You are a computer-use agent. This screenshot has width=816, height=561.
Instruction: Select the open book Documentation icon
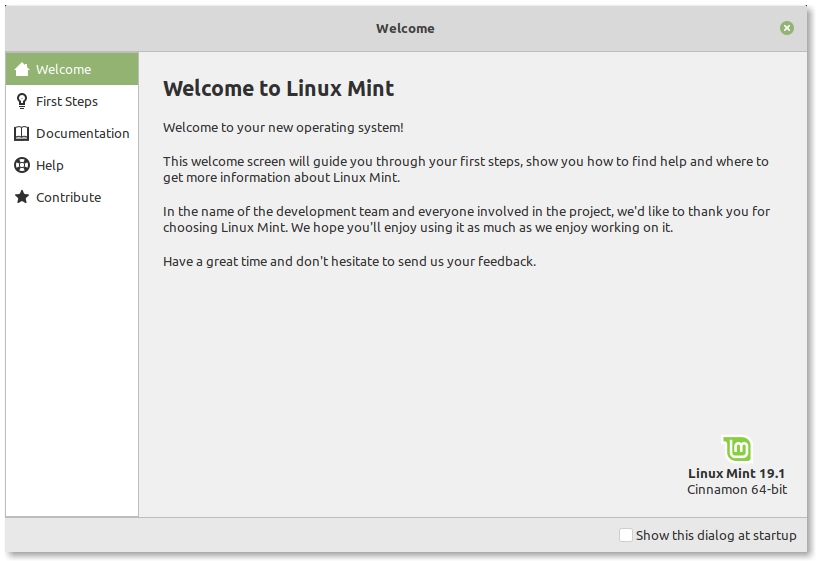(x=22, y=133)
